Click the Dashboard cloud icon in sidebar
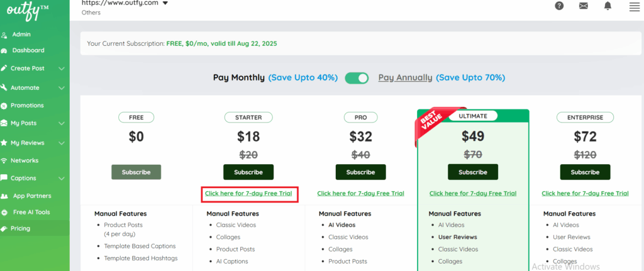The image size is (644, 271). tap(5, 50)
